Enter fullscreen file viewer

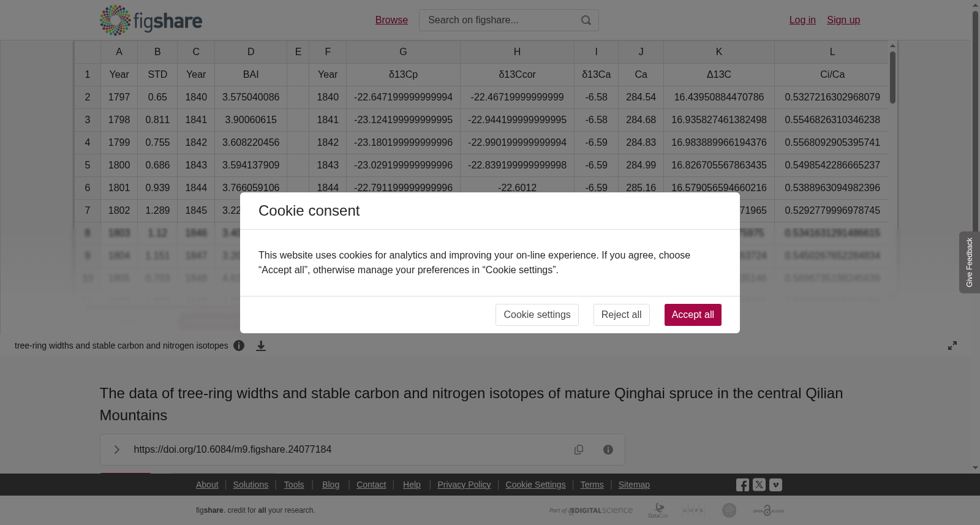point(952,346)
